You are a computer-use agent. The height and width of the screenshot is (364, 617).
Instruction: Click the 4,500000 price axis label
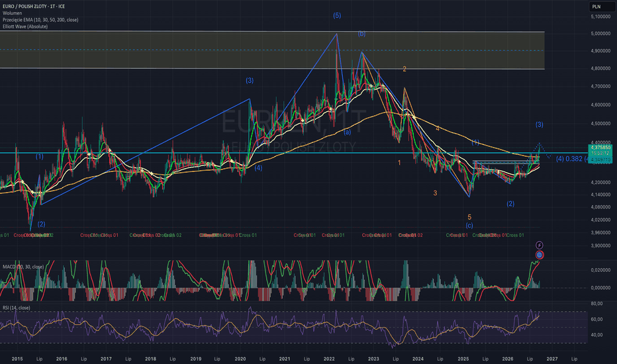click(x=600, y=124)
